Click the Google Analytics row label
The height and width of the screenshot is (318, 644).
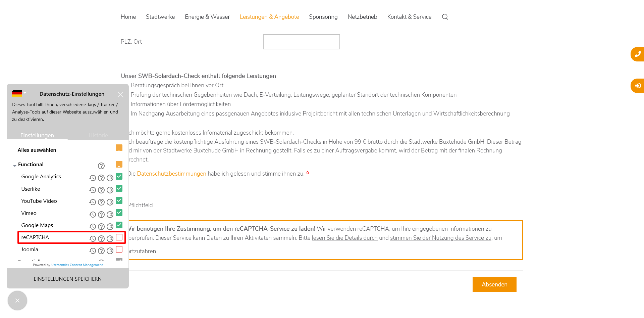(x=41, y=177)
